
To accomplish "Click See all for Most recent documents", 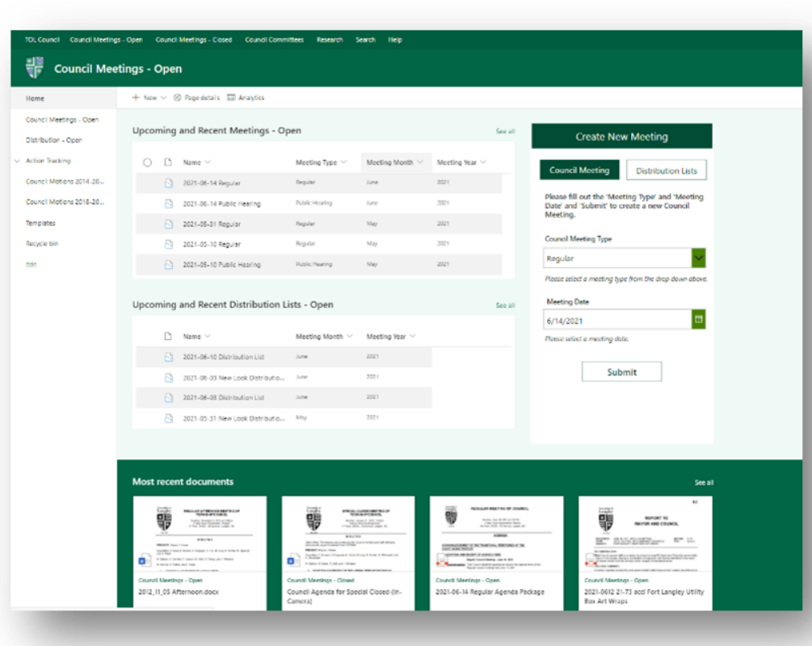I will coord(704,482).
